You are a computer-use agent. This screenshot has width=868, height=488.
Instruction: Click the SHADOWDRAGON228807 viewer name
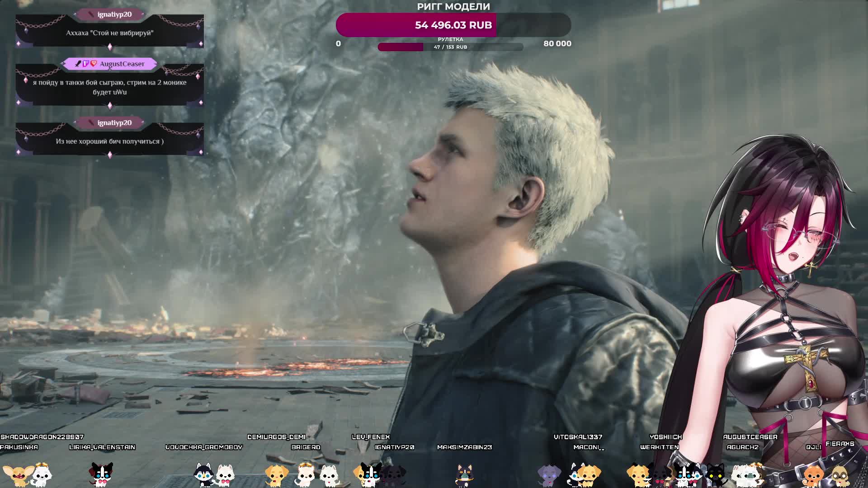tap(42, 437)
